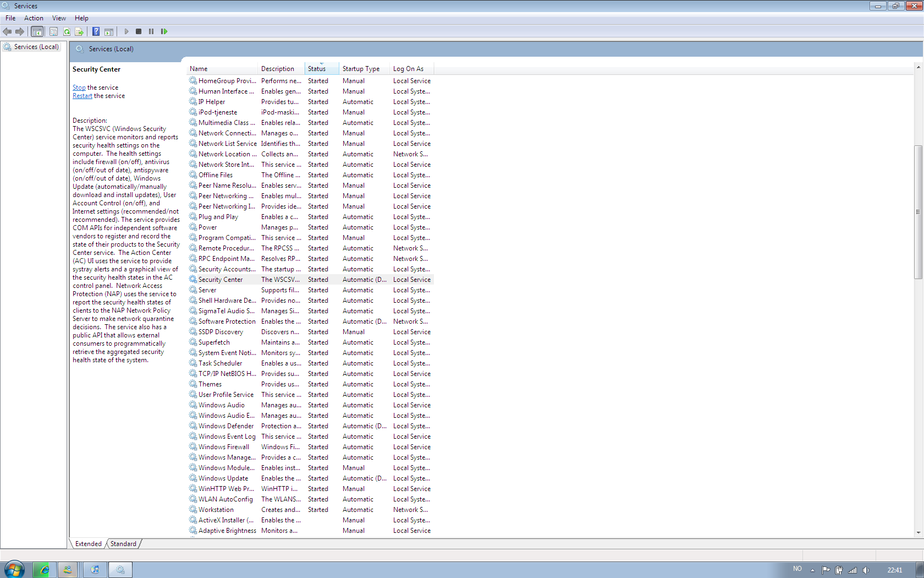
Task: Select the Windows Audio service
Action: (311, 405)
